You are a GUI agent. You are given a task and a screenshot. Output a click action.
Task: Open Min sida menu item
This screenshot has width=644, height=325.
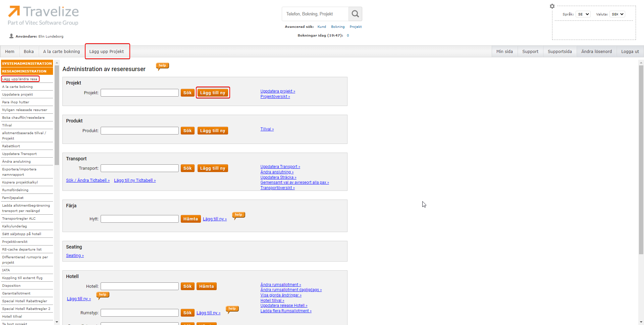coord(504,51)
